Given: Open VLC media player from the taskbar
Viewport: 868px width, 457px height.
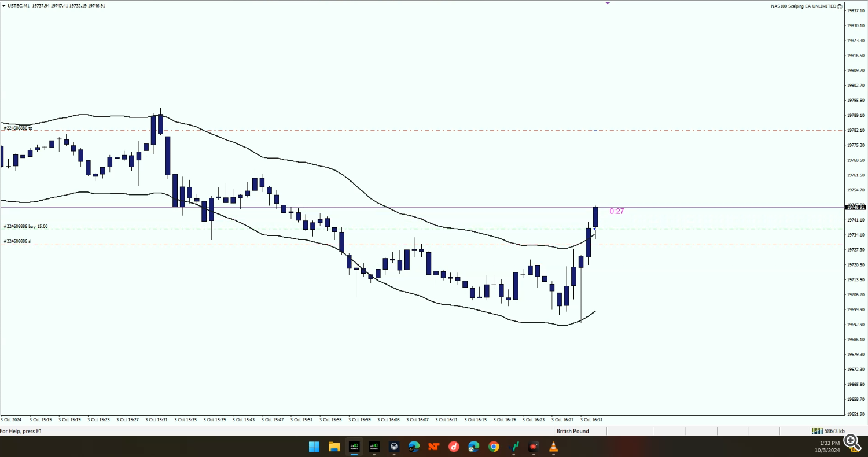Looking at the screenshot, I should pyautogui.click(x=554, y=447).
